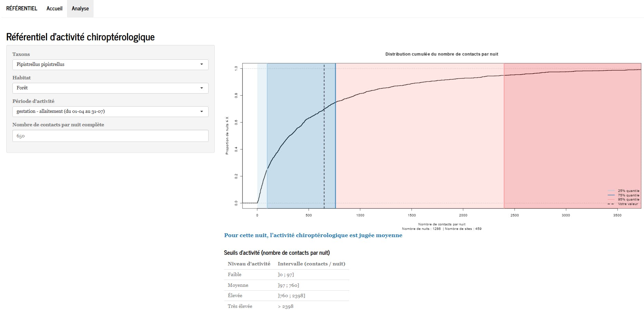
Task: Switch to the Analyse tab
Action: (x=80, y=9)
